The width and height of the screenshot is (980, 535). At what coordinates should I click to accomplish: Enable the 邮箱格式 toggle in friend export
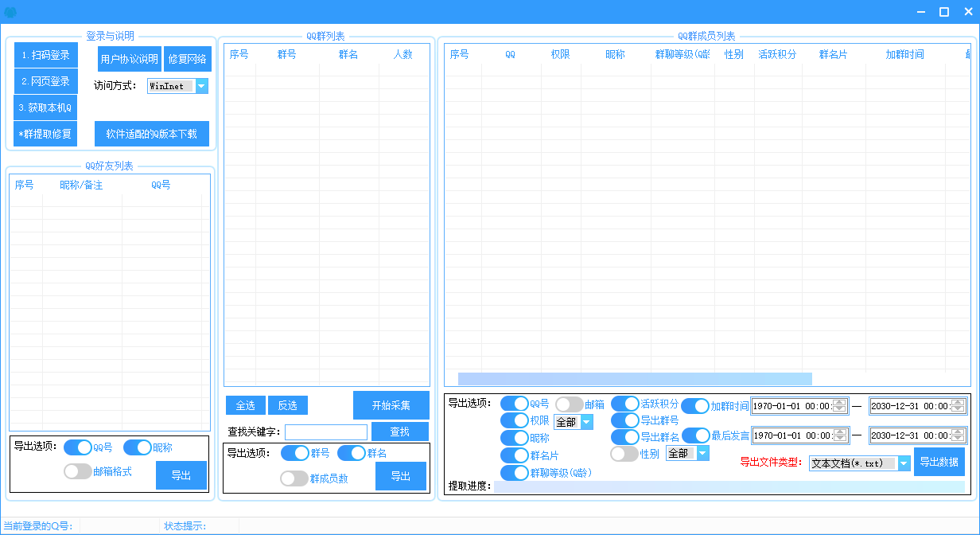(78, 471)
